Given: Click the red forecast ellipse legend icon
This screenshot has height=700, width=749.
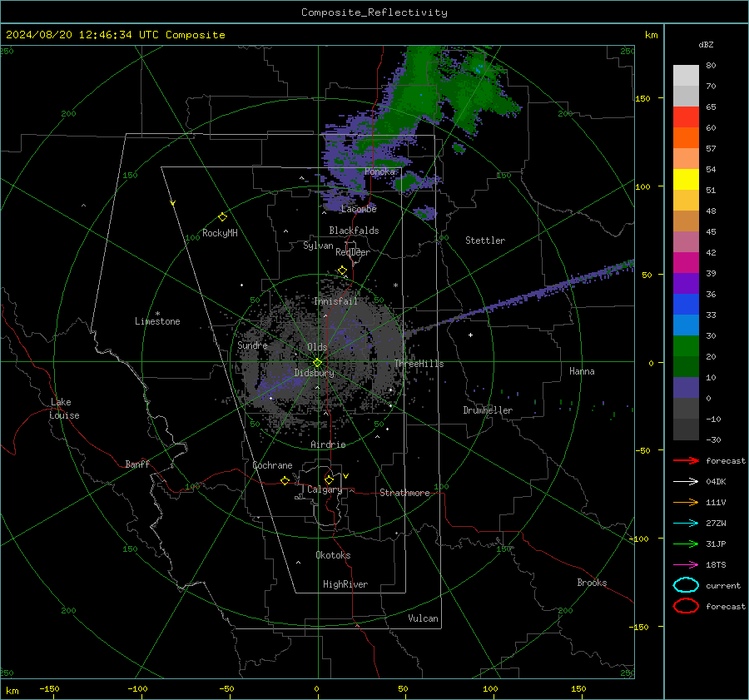Looking at the screenshot, I should pyautogui.click(x=686, y=606).
